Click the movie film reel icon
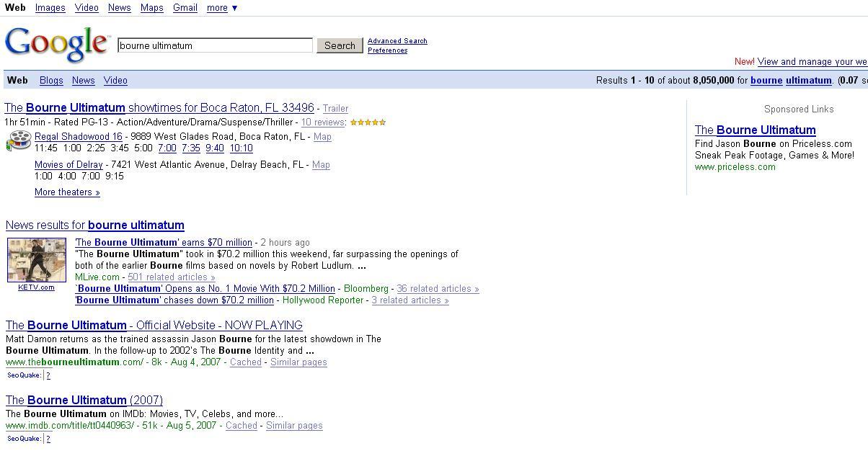Viewport: 868px width, 456px height. [x=19, y=141]
